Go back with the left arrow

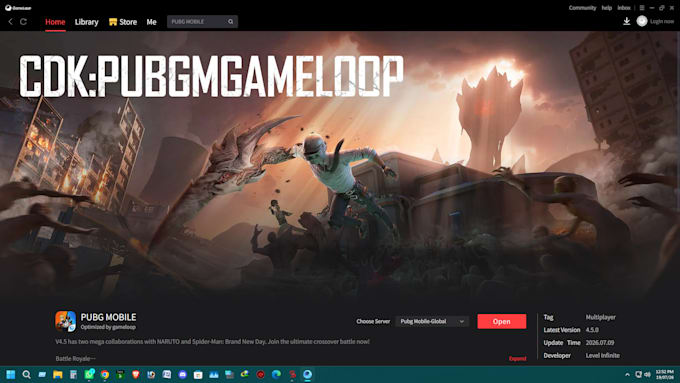[x=10, y=22]
